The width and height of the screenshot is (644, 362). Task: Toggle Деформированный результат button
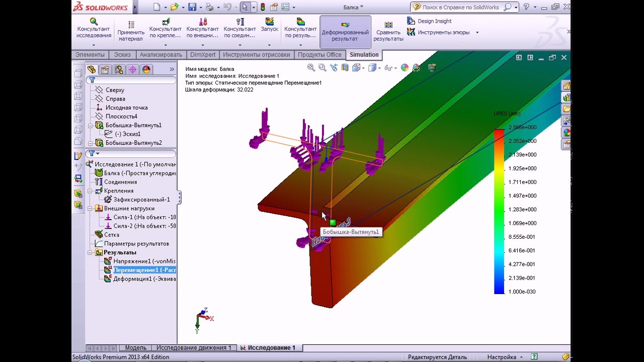[x=345, y=32]
